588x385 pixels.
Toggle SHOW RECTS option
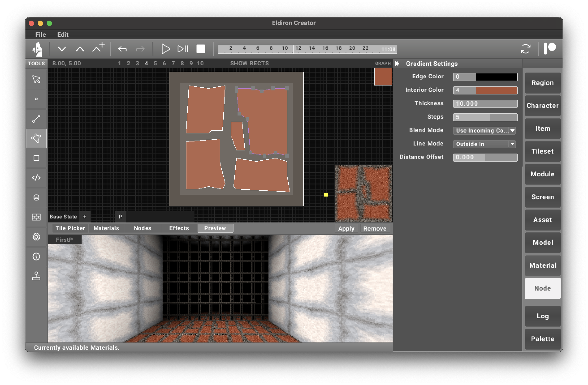250,63
